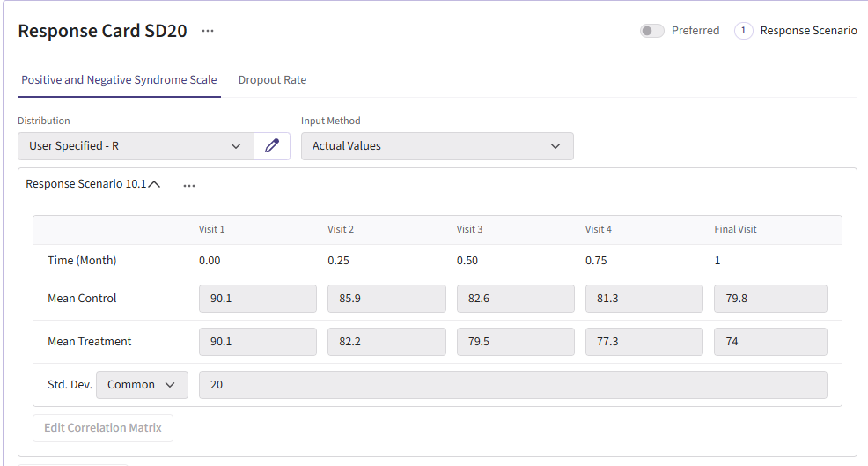This screenshot has height=466, width=868.
Task: Collapse the Response Scenario 10.1 section
Action: pos(155,185)
